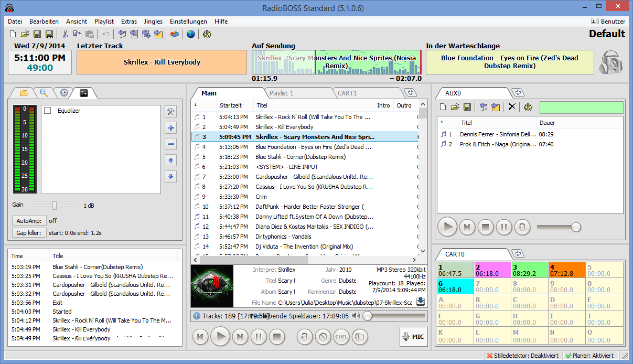This screenshot has width=633, height=364.
Task: Click the save tag icon beside file name
Action: click(421, 302)
